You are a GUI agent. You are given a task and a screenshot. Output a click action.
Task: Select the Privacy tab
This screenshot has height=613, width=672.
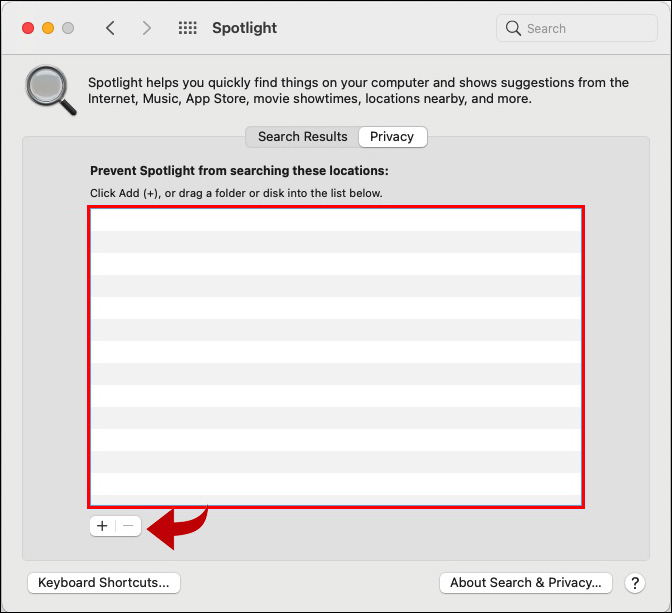click(392, 137)
